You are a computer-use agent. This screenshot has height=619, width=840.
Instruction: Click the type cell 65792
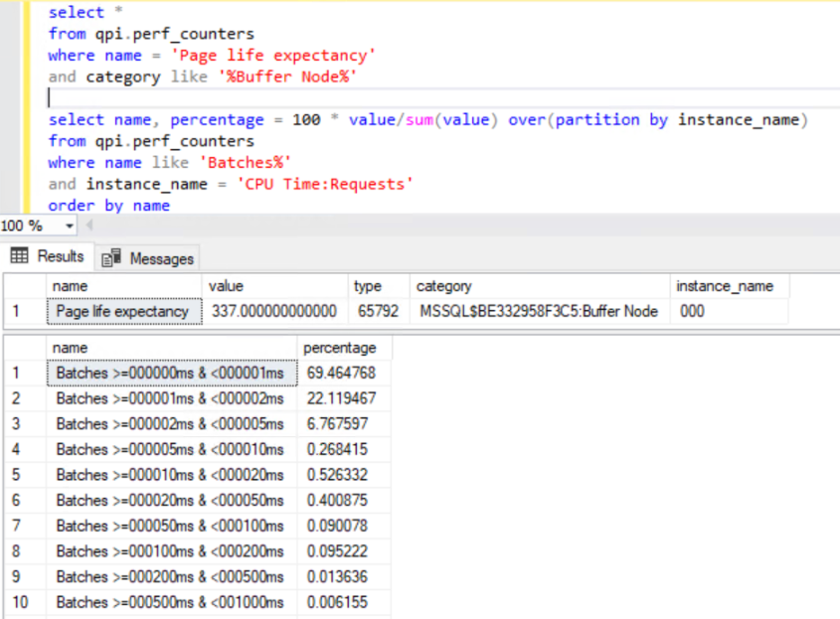click(x=380, y=311)
